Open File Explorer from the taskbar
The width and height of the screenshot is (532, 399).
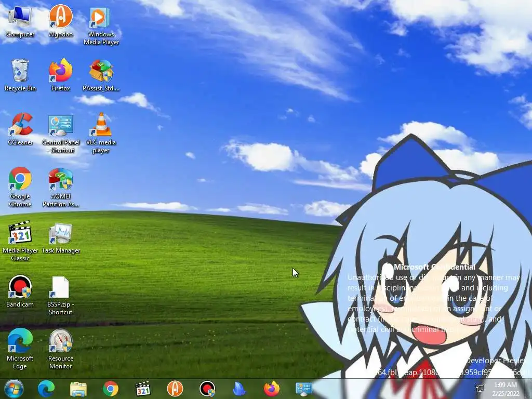point(78,389)
